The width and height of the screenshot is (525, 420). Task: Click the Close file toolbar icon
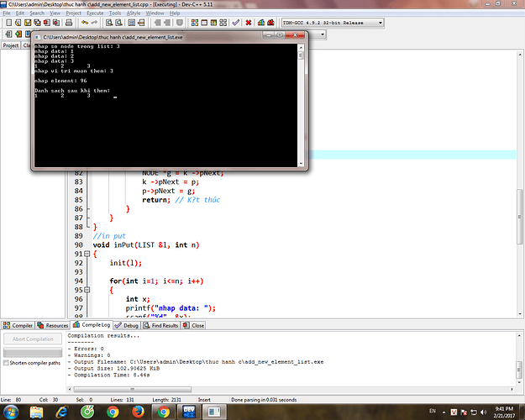click(46, 23)
